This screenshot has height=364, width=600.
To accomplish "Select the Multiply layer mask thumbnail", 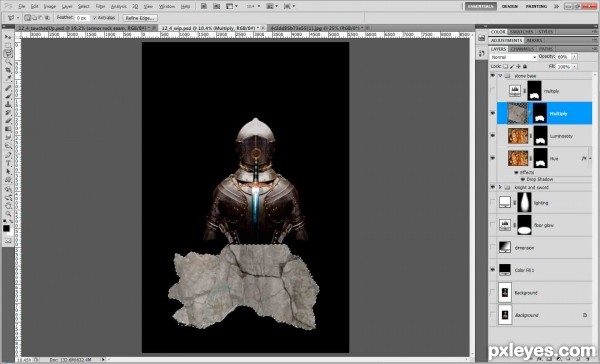I will (540, 113).
